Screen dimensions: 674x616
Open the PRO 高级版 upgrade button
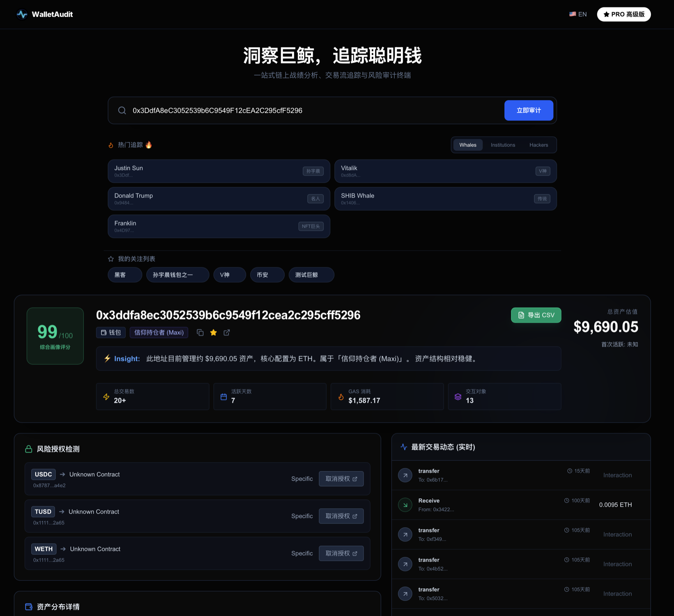[x=624, y=14]
